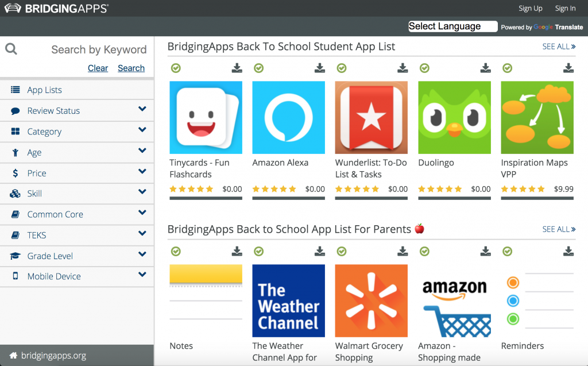
Task: Click the Grade Level graduation cap icon
Action: [x=16, y=256]
